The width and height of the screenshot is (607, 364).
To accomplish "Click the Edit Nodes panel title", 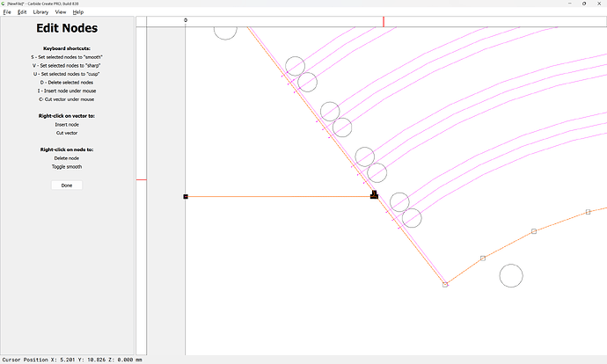I will point(67,29).
